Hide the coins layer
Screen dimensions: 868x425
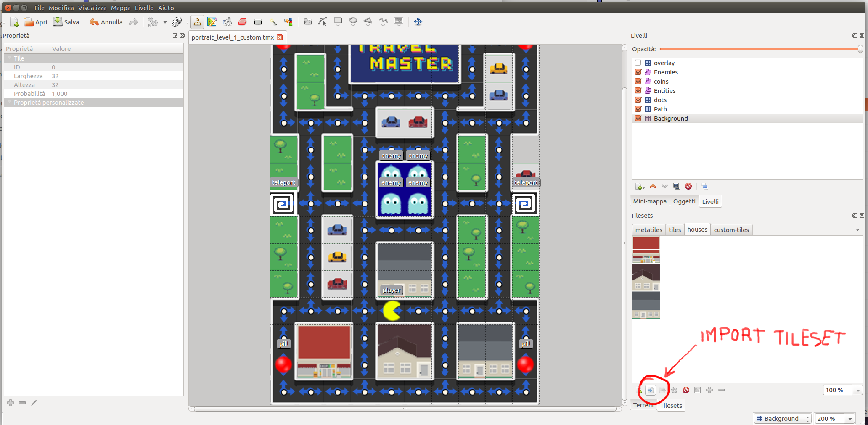tap(638, 81)
